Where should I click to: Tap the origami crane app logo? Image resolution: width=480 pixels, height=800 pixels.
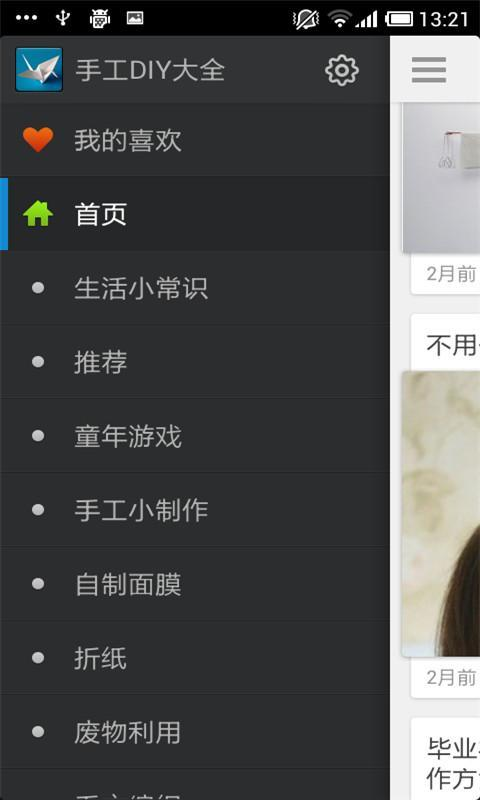coord(39,69)
